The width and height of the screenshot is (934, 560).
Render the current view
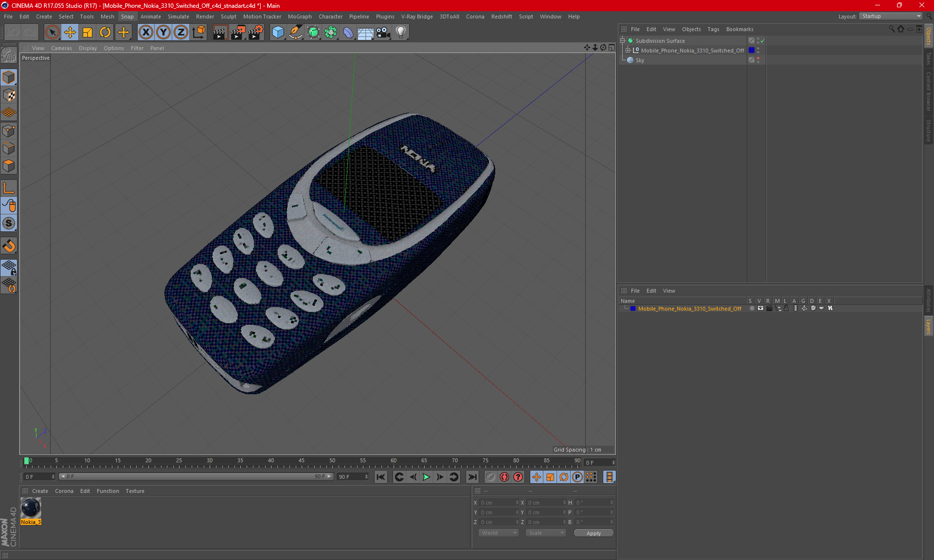pyautogui.click(x=220, y=32)
